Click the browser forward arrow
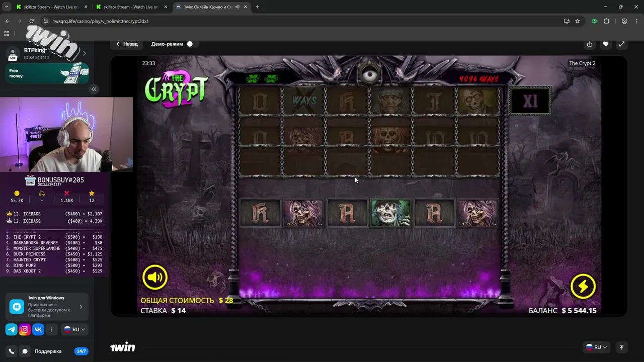644x362 pixels. click(x=19, y=21)
